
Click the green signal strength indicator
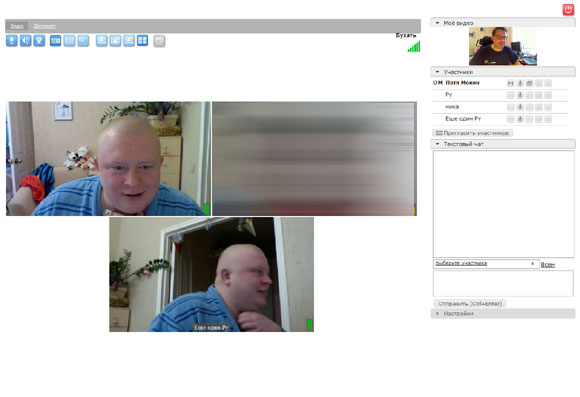click(414, 47)
